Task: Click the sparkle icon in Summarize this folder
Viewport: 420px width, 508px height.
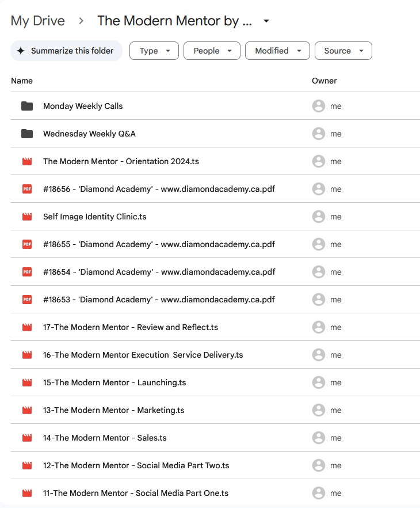Action: click(x=21, y=51)
